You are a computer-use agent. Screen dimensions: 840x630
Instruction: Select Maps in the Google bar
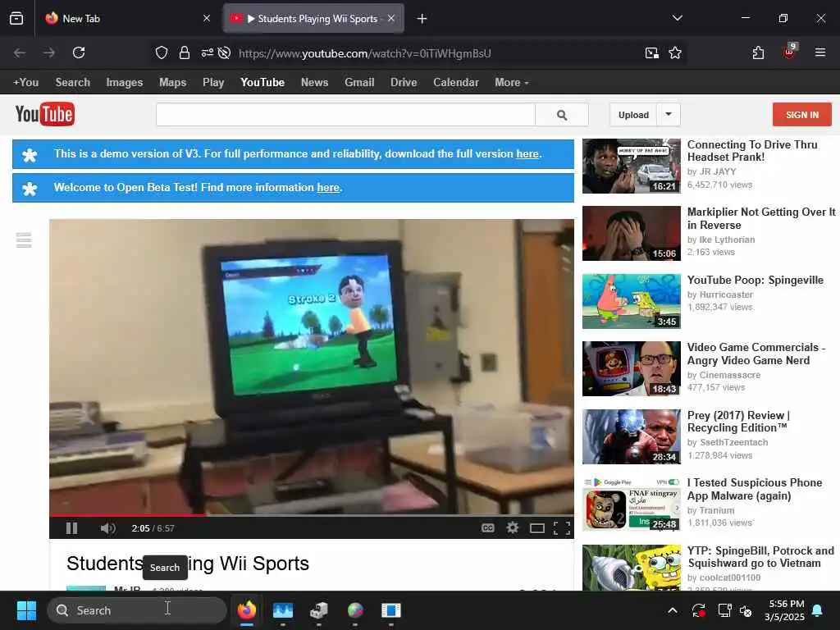[x=172, y=83]
